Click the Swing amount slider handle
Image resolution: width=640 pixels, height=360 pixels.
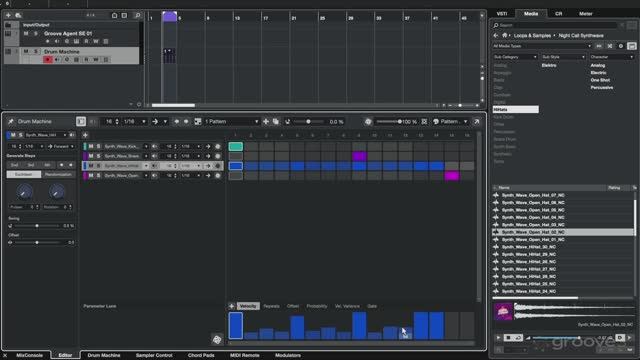coord(37,226)
